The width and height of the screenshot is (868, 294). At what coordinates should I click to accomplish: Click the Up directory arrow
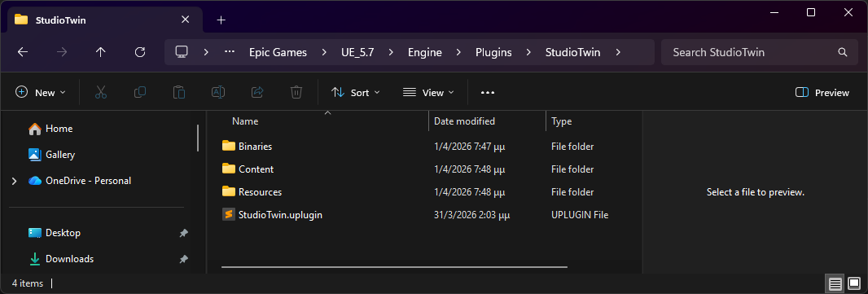(x=100, y=52)
